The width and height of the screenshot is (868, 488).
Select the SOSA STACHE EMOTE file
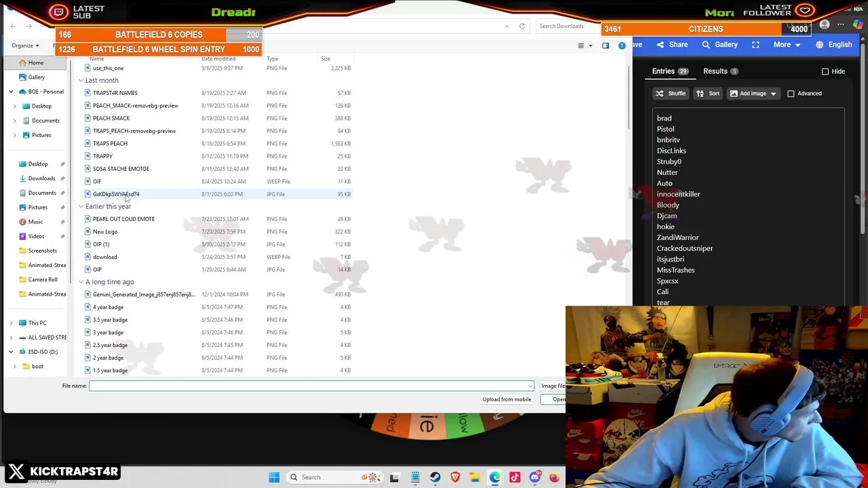coord(121,169)
